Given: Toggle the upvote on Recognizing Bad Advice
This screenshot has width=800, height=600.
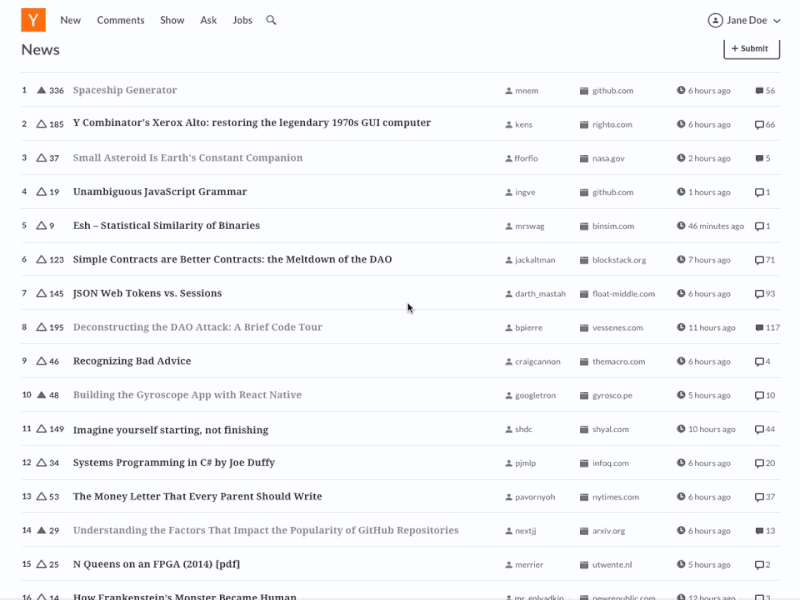Looking at the screenshot, I should coord(40,361).
